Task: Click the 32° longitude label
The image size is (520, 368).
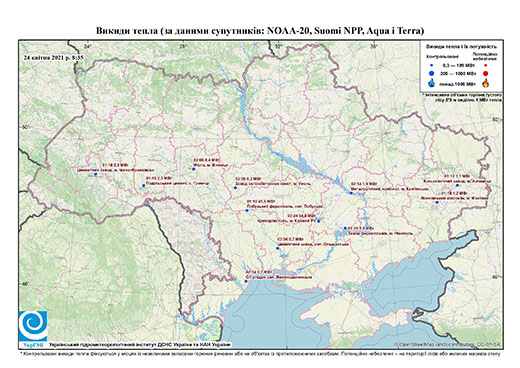Action: pyautogui.click(x=278, y=46)
